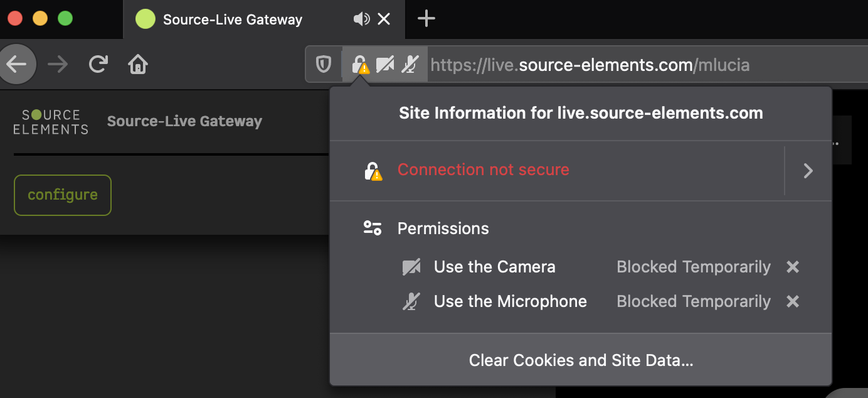Click blocked microphone icon in address bar

click(410, 64)
